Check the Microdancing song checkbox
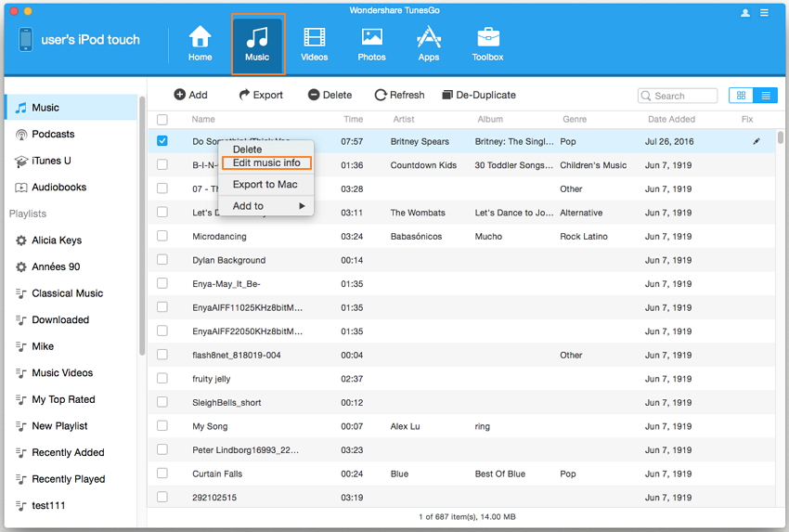 tap(162, 237)
